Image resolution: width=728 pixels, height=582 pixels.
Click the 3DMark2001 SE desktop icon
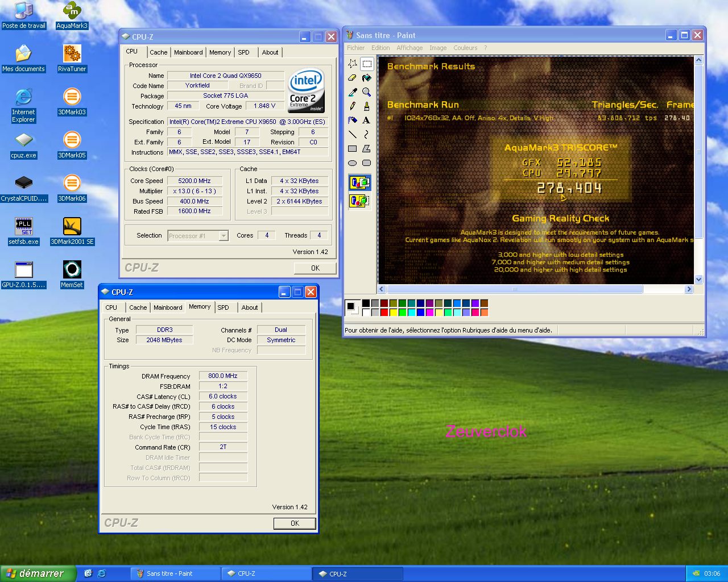pyautogui.click(x=72, y=231)
